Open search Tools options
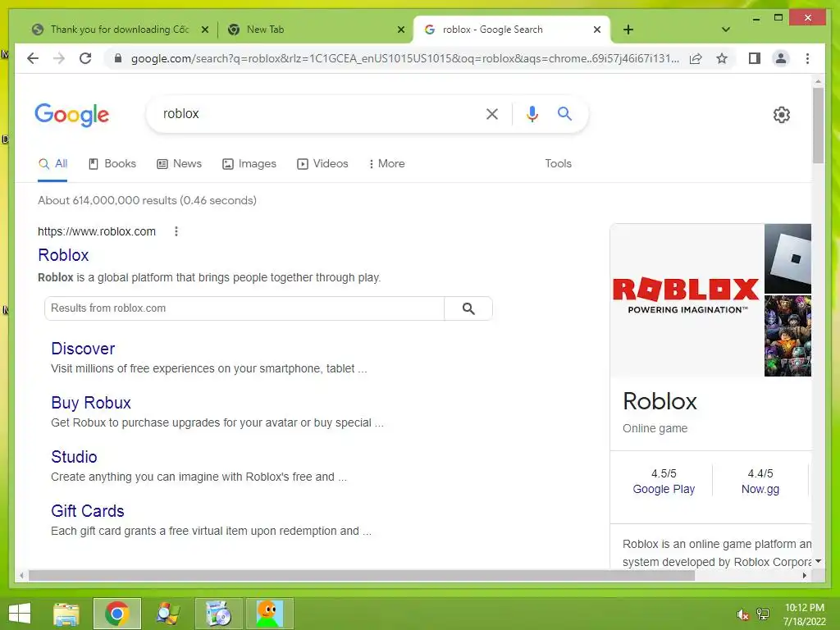Screen dimensions: 840x630 pos(558,163)
